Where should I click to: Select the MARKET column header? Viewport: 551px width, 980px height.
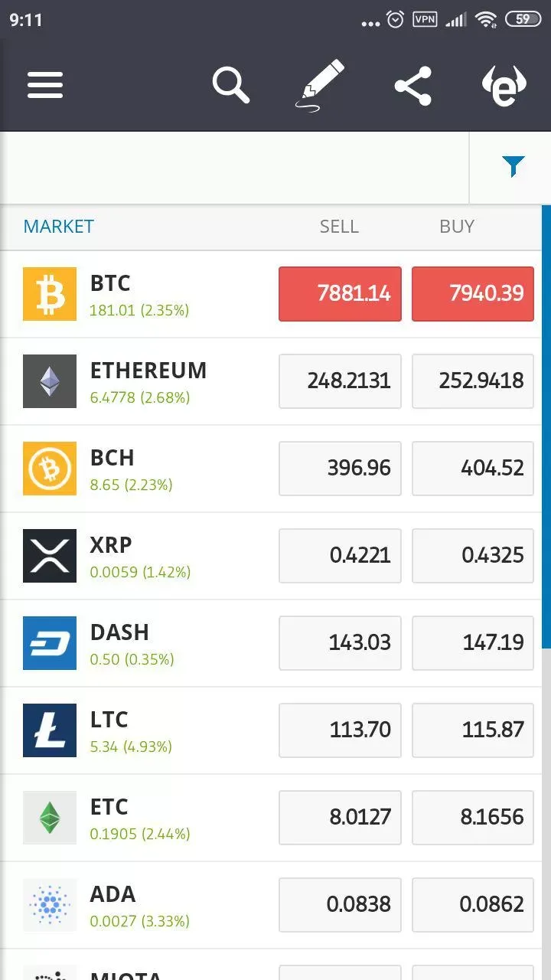pyautogui.click(x=59, y=227)
